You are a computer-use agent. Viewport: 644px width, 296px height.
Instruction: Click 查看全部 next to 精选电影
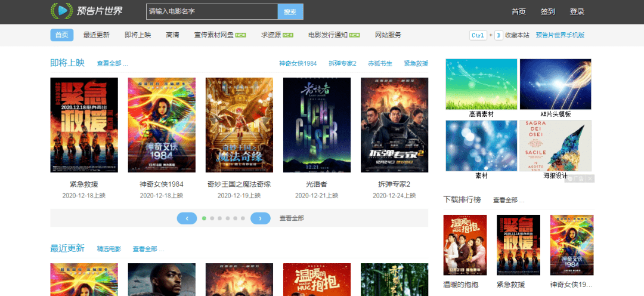pos(148,249)
